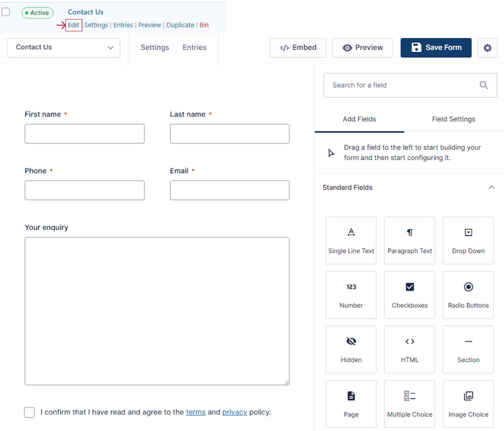Click the Active status badge
This screenshot has width=504, height=431.
pos(37,13)
